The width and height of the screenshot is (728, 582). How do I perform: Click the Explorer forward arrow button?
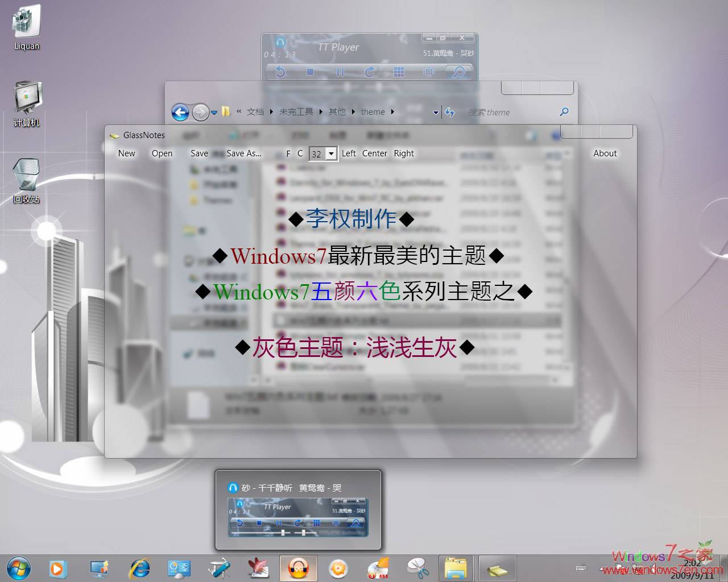point(200,113)
